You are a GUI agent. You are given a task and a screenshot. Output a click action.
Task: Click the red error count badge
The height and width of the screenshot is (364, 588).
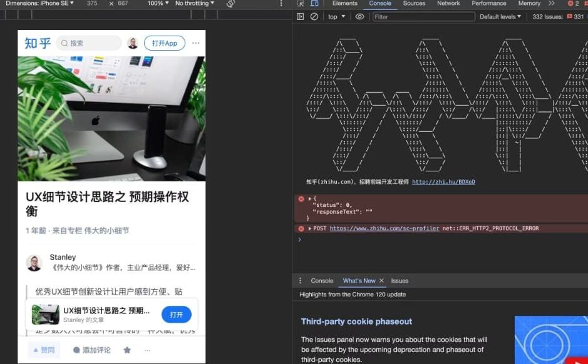click(x=574, y=3)
